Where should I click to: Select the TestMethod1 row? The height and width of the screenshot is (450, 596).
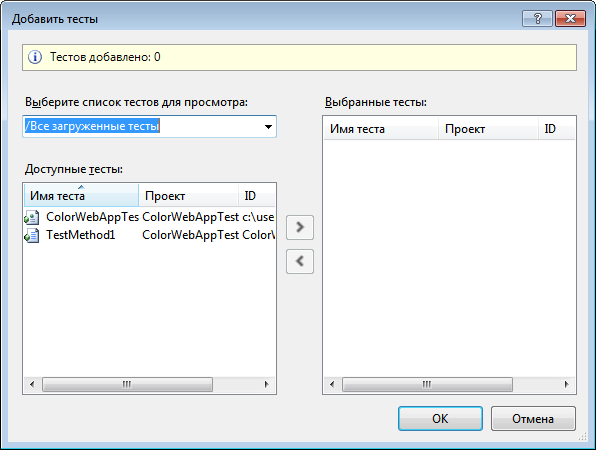149,235
